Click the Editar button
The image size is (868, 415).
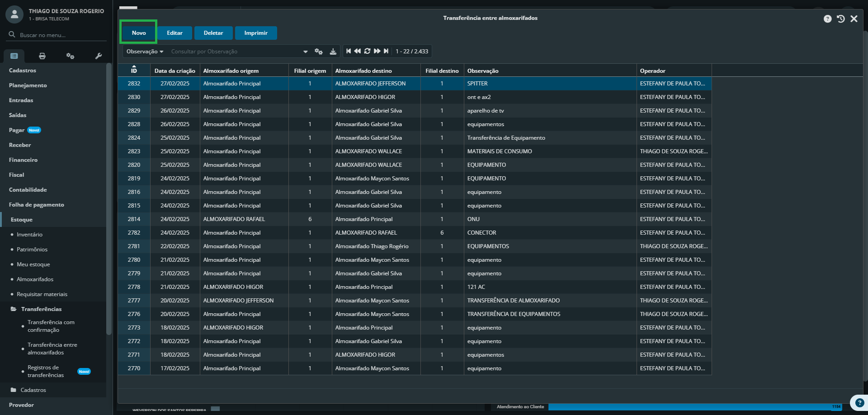175,33
